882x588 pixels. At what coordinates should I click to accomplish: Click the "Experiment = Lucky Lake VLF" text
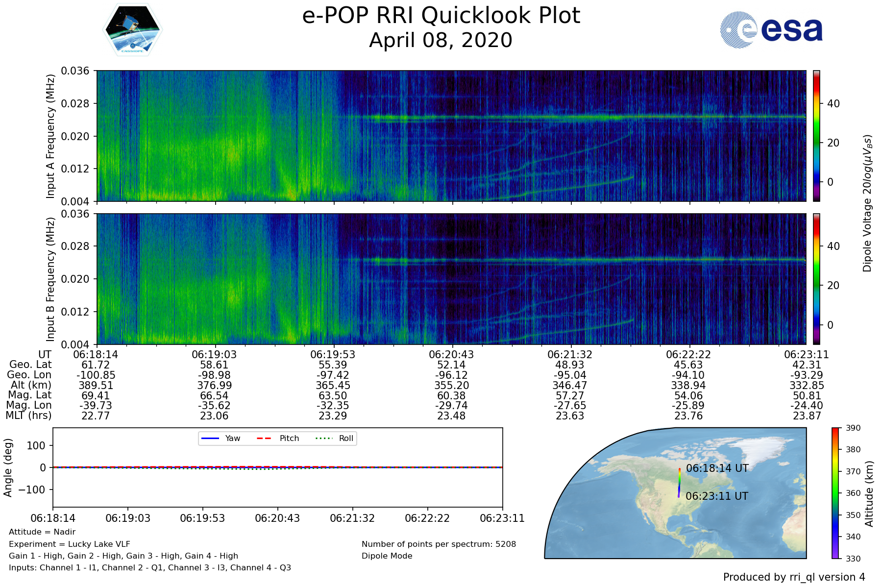click(x=70, y=544)
